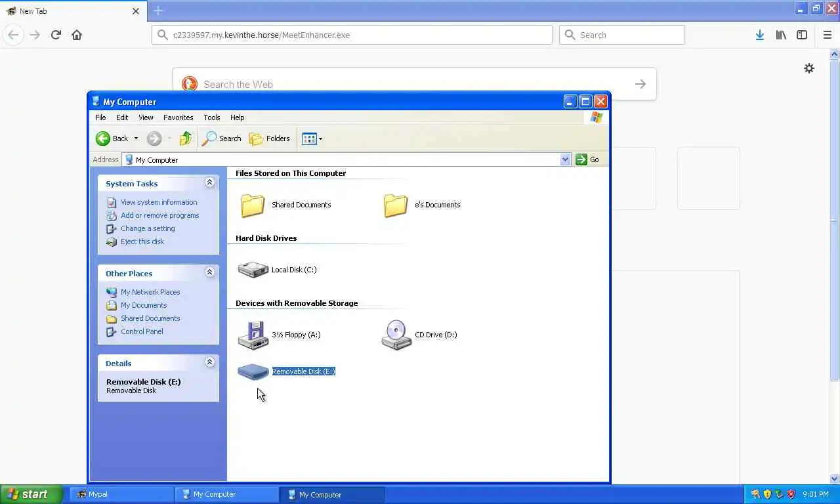The height and width of the screenshot is (504, 840).
Task: Click the taskbar clock 9:01 PM
Action: click(815, 494)
